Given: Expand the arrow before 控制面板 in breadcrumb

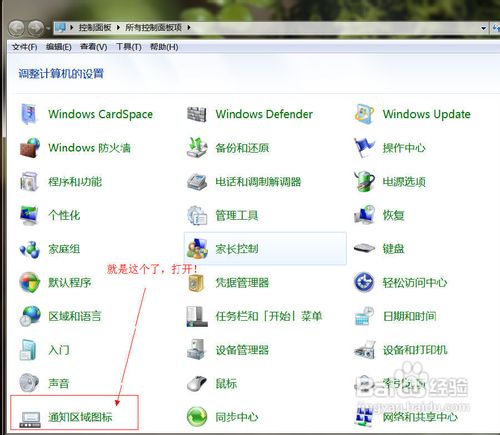Looking at the screenshot, I should point(72,28).
